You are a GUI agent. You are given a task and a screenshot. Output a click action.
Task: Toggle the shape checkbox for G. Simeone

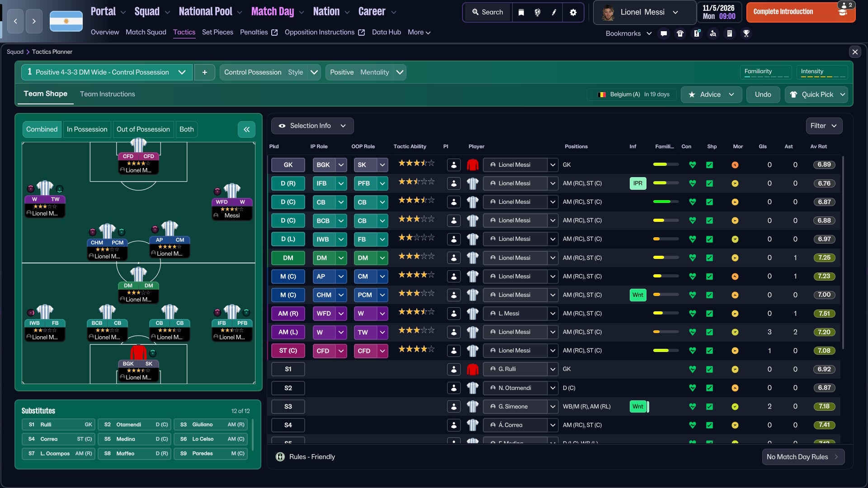tap(710, 407)
